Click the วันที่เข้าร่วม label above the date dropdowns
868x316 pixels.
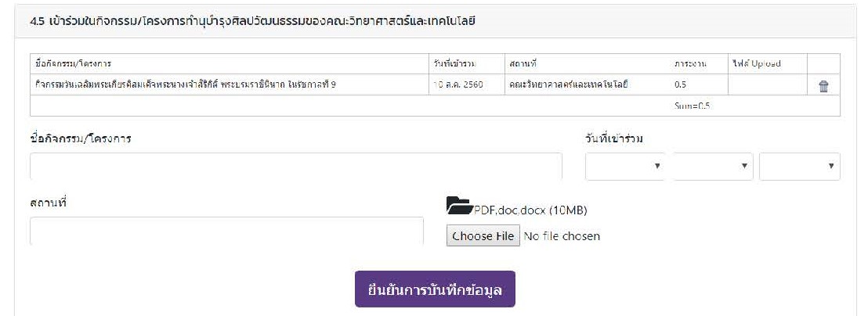point(619,139)
